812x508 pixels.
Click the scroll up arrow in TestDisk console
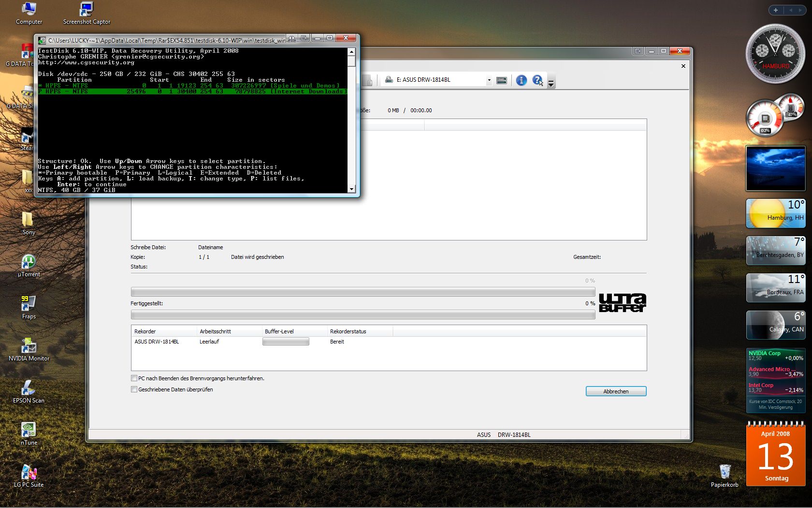[x=351, y=51]
